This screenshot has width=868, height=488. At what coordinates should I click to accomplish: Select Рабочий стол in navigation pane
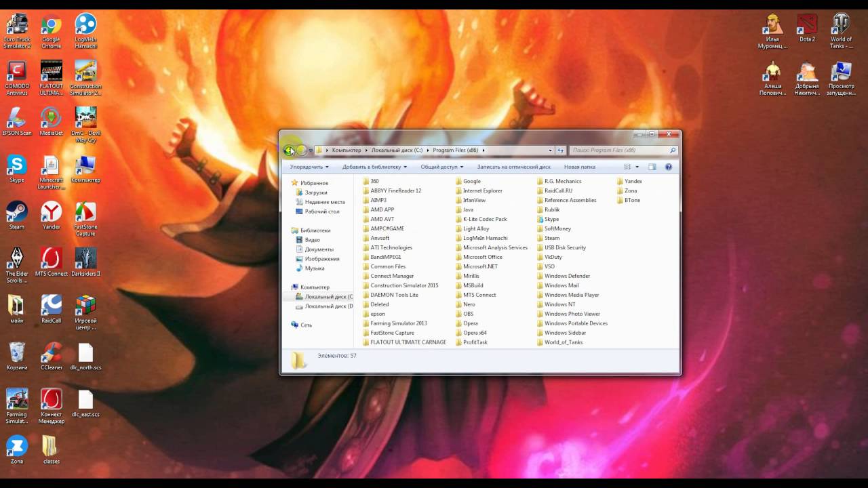[x=317, y=211]
